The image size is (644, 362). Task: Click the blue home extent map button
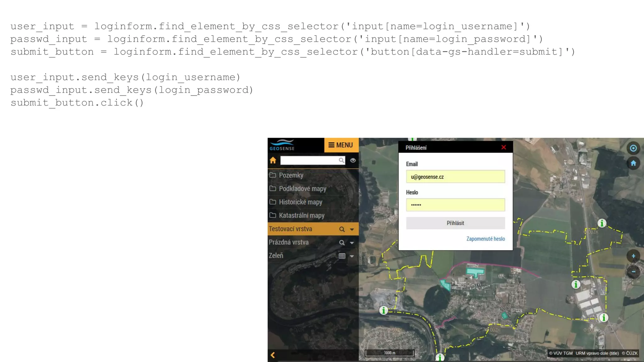(633, 163)
